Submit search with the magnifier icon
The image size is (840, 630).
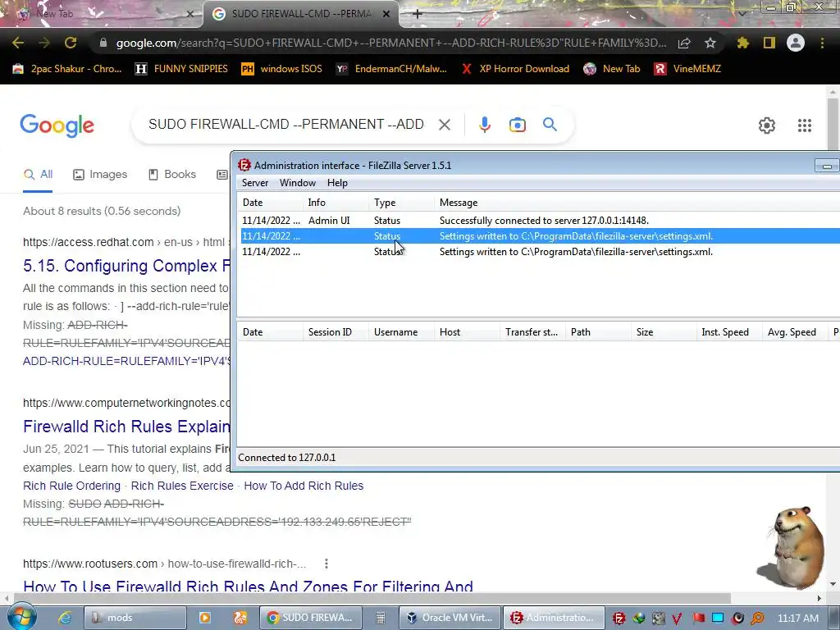click(x=550, y=125)
